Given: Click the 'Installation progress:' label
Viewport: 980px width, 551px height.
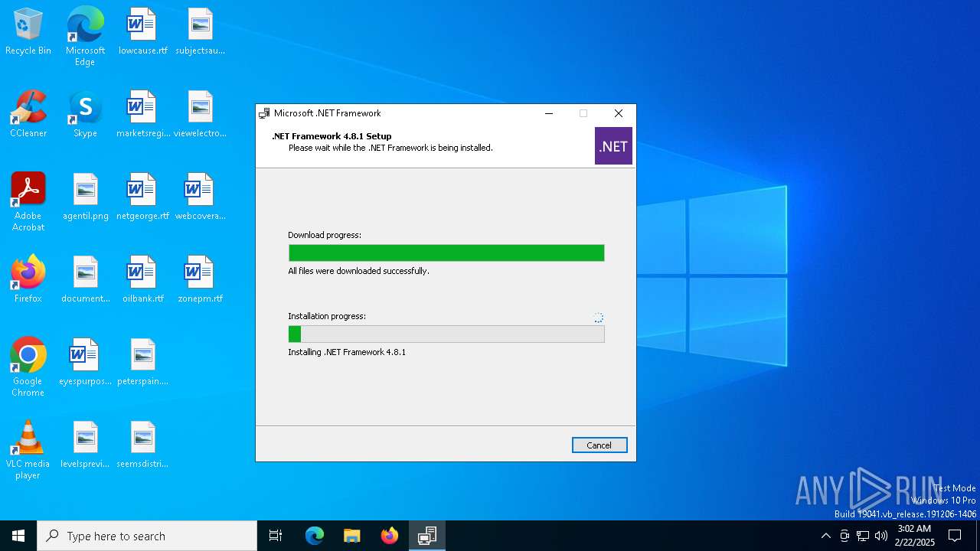Looking at the screenshot, I should pyautogui.click(x=327, y=316).
